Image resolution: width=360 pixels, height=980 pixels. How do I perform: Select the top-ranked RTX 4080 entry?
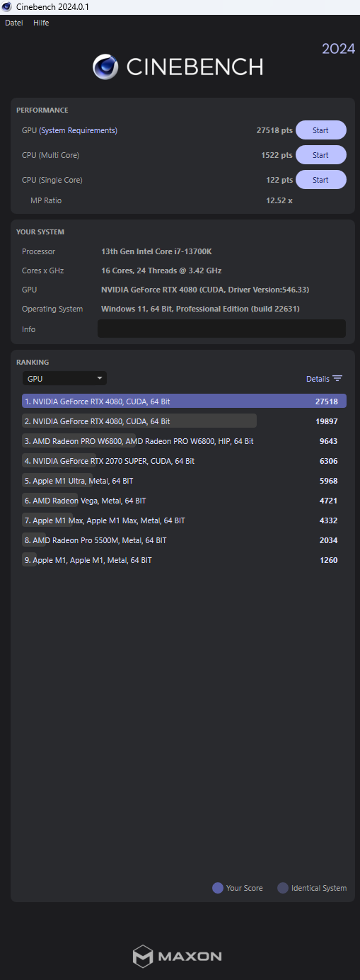184,401
